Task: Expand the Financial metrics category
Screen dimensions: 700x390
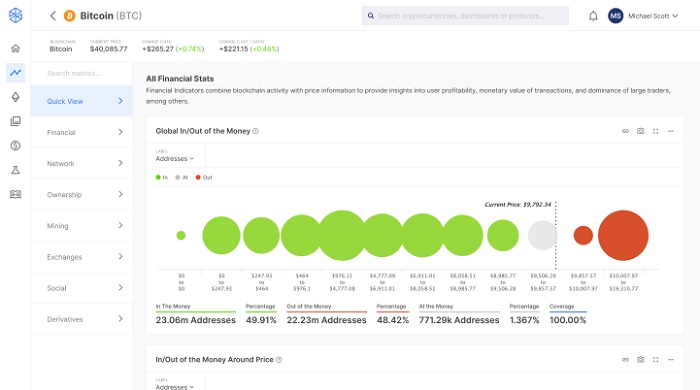Action: click(x=82, y=132)
